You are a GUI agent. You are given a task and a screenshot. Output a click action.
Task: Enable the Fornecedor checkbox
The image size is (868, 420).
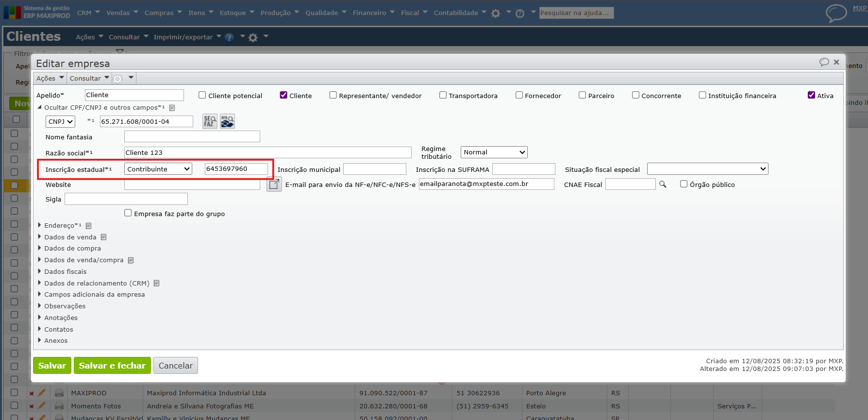point(519,95)
